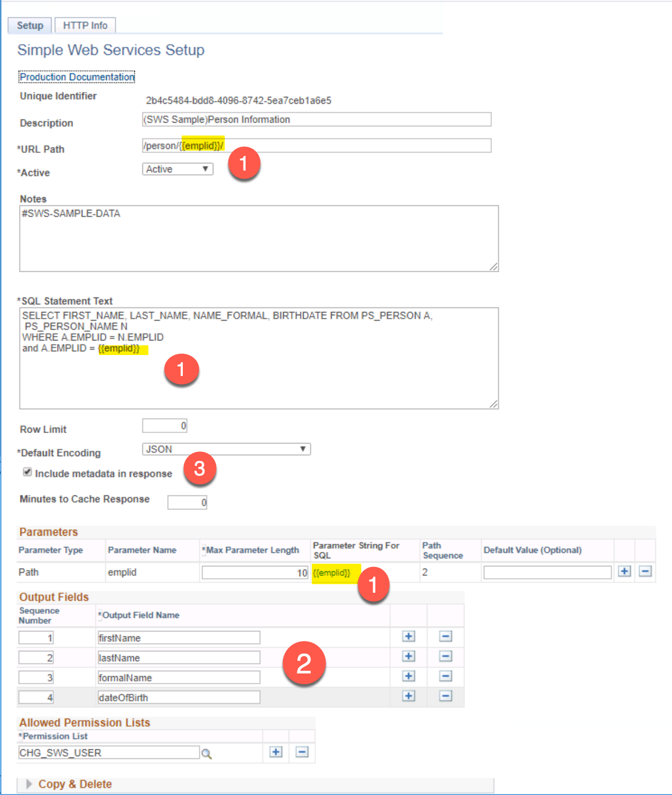672x795 pixels.
Task: Click the Path Sequence value 2
Action: pos(425,572)
